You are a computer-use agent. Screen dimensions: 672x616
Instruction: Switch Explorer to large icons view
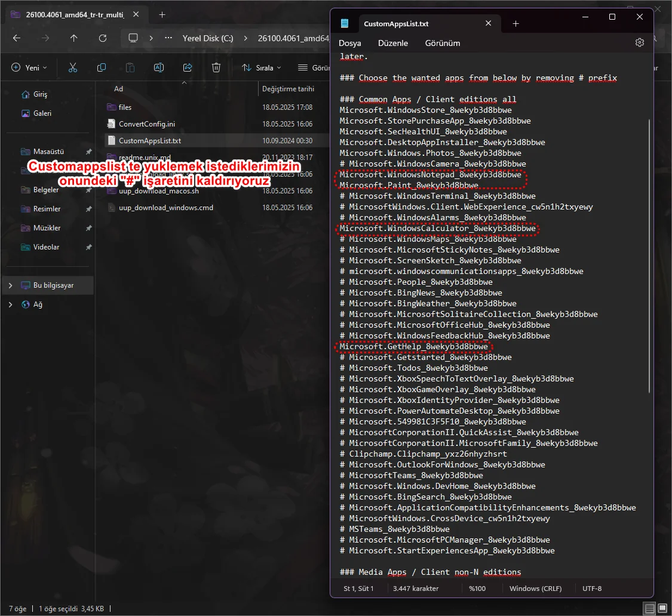(x=662, y=608)
